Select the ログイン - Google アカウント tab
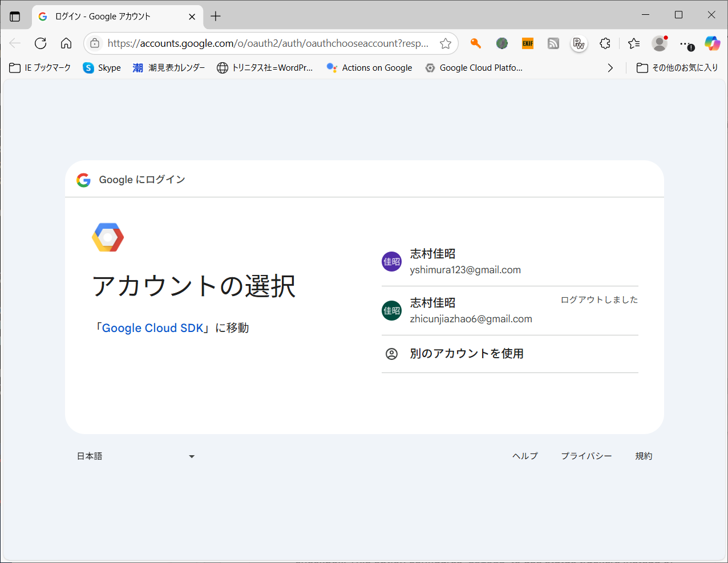 click(x=108, y=17)
